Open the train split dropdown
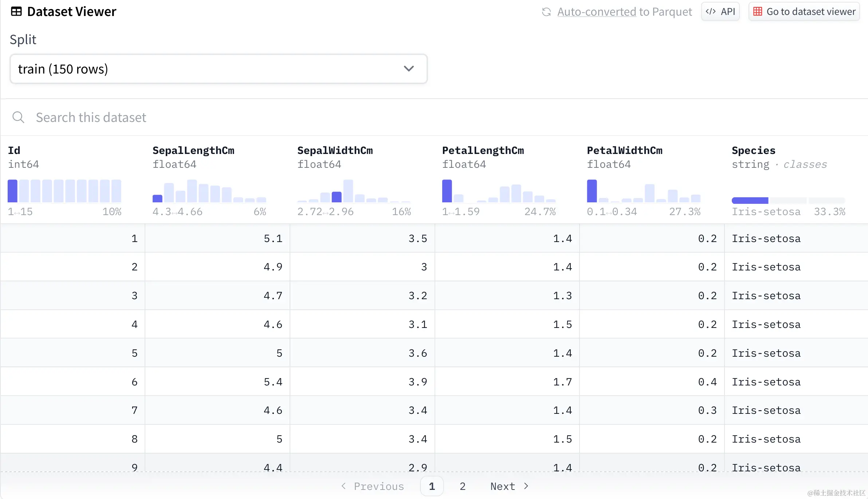 coord(219,69)
